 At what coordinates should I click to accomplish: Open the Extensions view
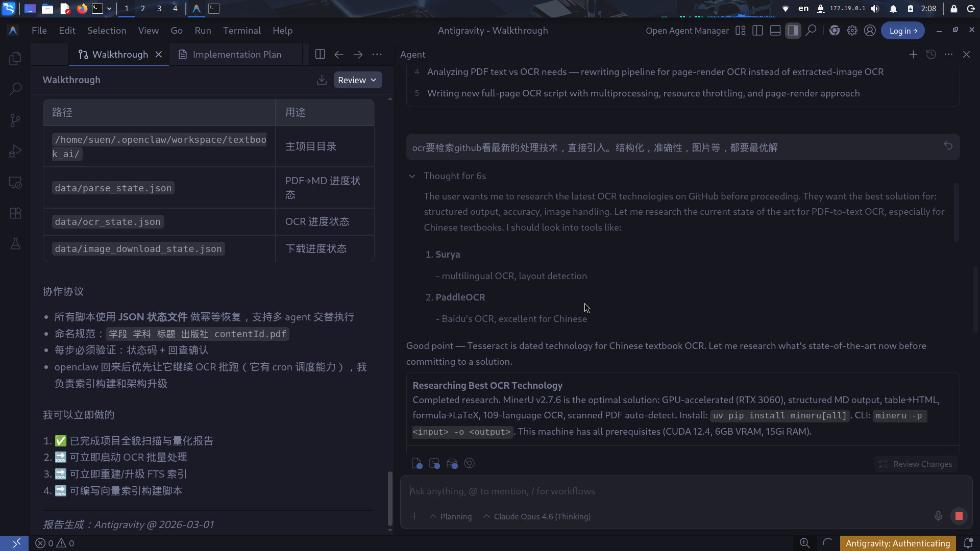15,213
